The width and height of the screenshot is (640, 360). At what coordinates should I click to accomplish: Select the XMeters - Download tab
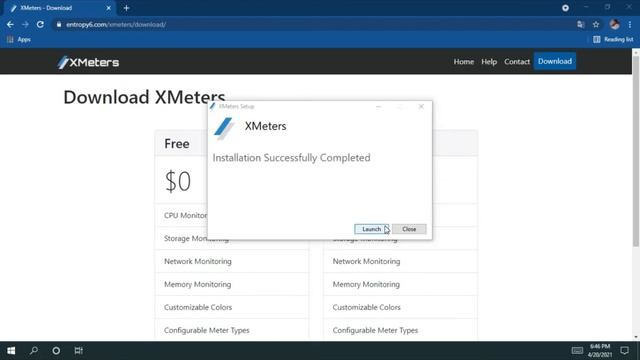[x=60, y=8]
